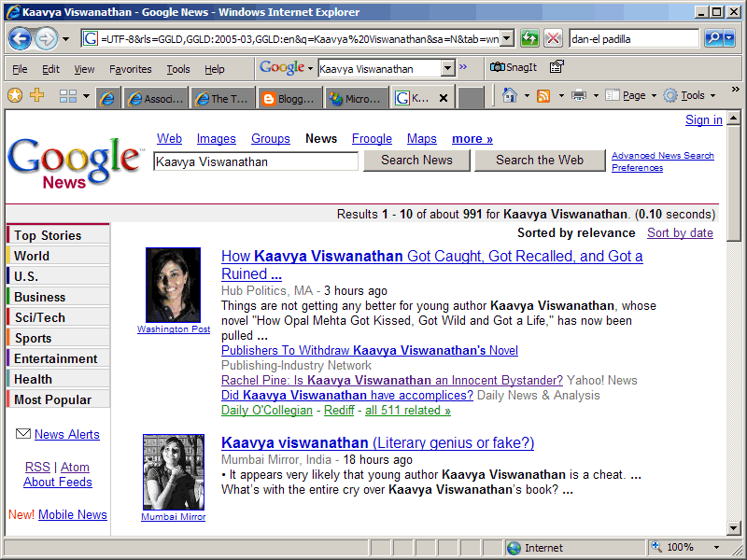Click the magnifier search icon in IE toolbar

[713, 38]
